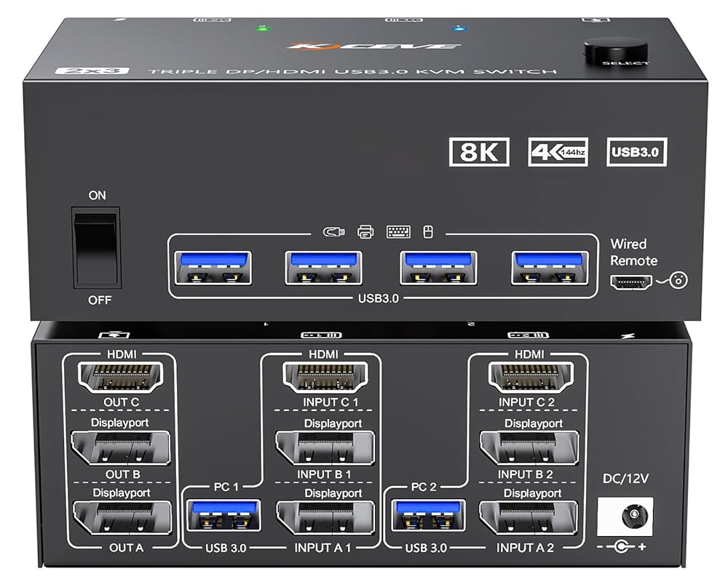Click the HDMI OUT C port
Screen dimensions: 728x582
(122, 378)
